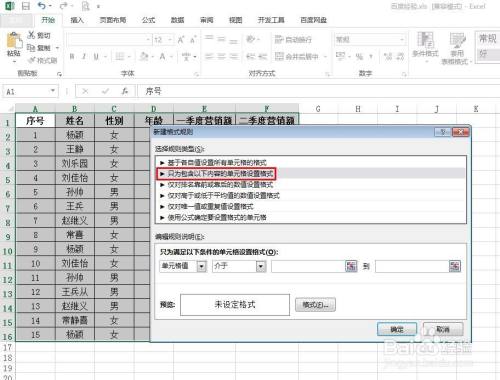The image size is (500, 380).
Task: Click the second value input field after 到
Action: (412, 266)
